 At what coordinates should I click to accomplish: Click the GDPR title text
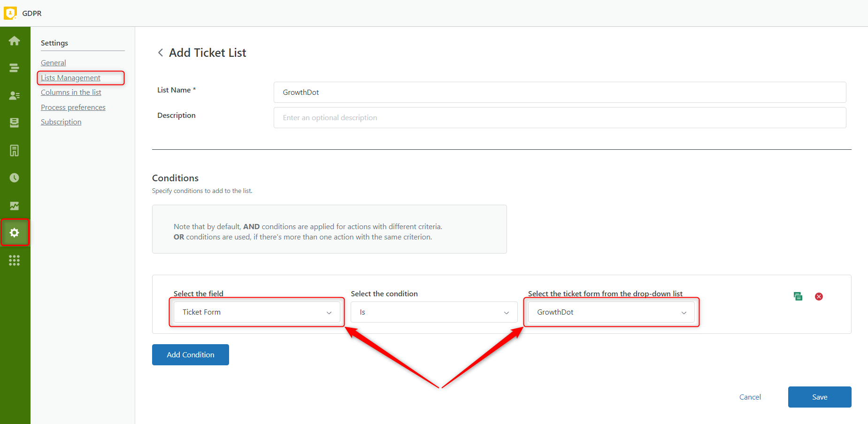pos(32,14)
